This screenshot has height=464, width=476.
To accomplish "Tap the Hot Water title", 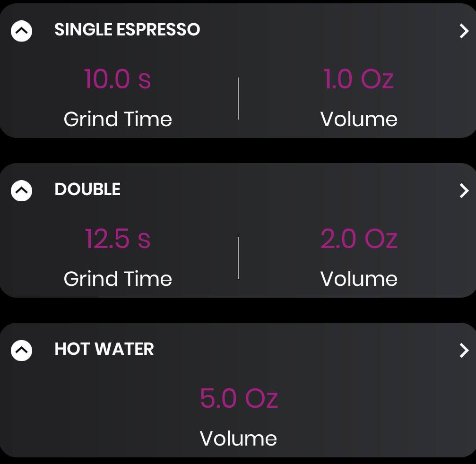I will click(104, 349).
